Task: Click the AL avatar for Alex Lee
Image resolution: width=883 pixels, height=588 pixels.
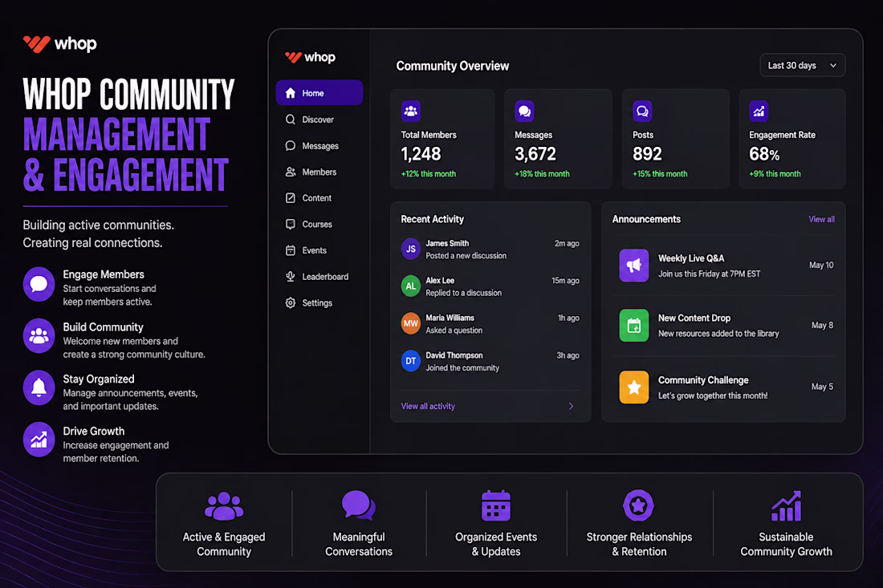Action: point(411,286)
